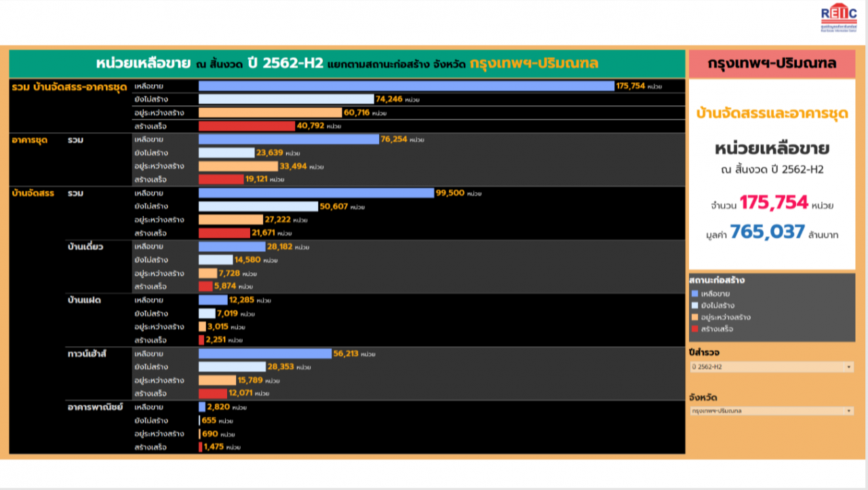
Task: Select the orange อยู่ระหว่างสร้าง legend swatch
Action: tap(694, 317)
